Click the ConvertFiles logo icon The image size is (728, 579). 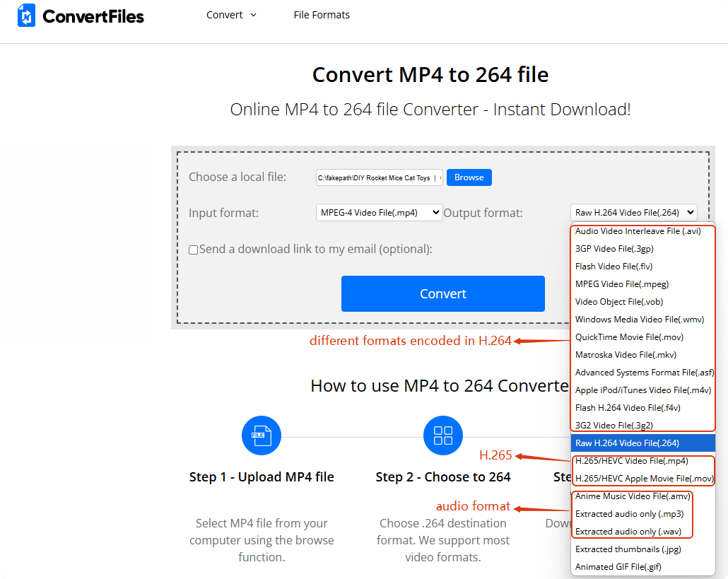tap(26, 15)
